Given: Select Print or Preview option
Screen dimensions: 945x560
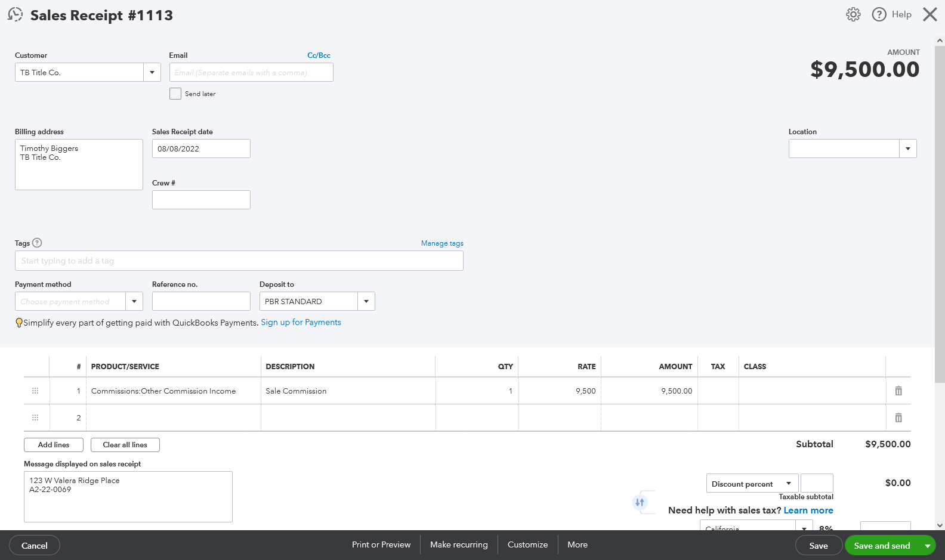Looking at the screenshot, I should coord(381,544).
